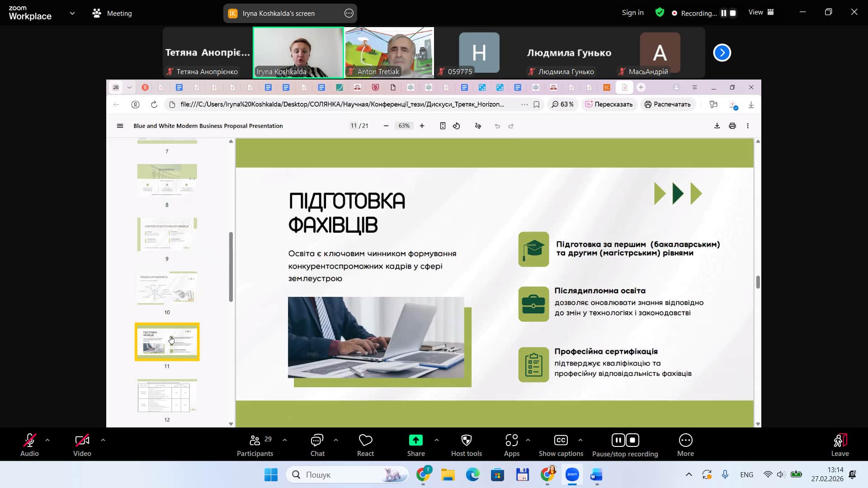Turn on the Video camera
Screen dimensions: 868x488
[82, 441]
